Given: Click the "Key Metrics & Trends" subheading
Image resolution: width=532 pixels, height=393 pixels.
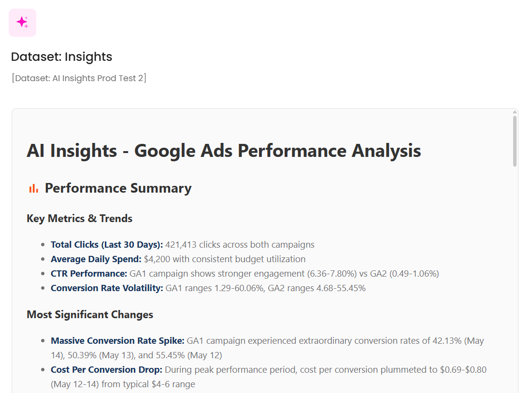Looking at the screenshot, I should (79, 218).
